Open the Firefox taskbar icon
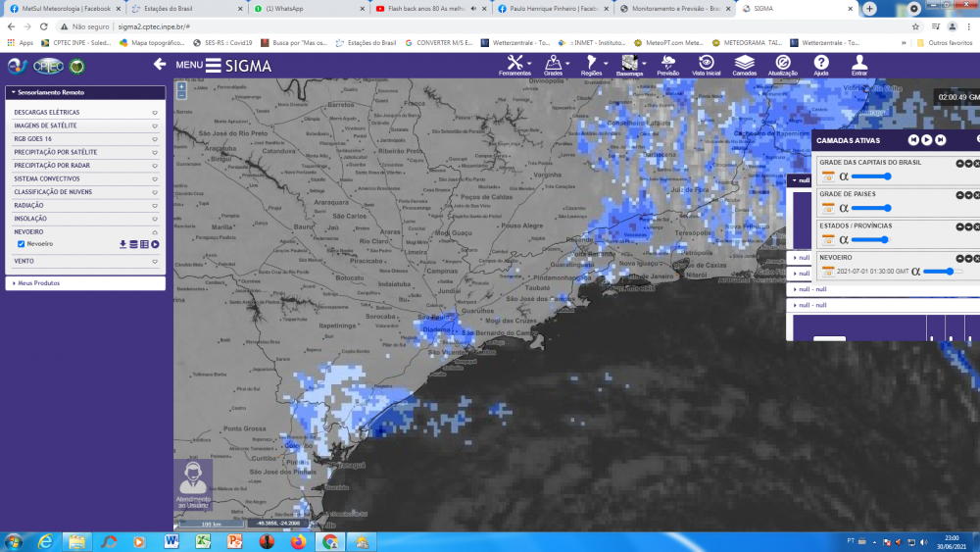Image resolution: width=980 pixels, height=552 pixels. coord(296,541)
